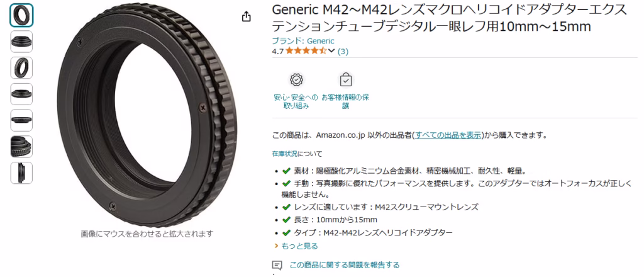Image resolution: width=644 pixels, height=277 pixels.
Task: Select the third angled ring thumbnail
Action: (21, 68)
